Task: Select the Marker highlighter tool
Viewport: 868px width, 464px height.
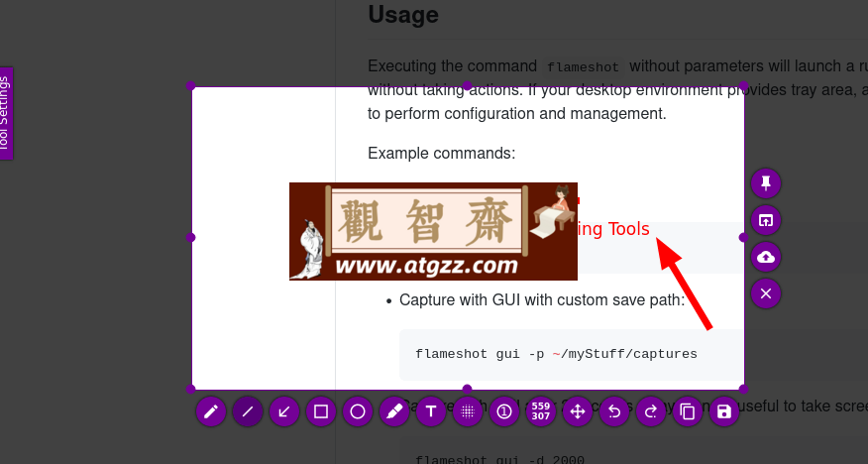Action: pos(394,411)
